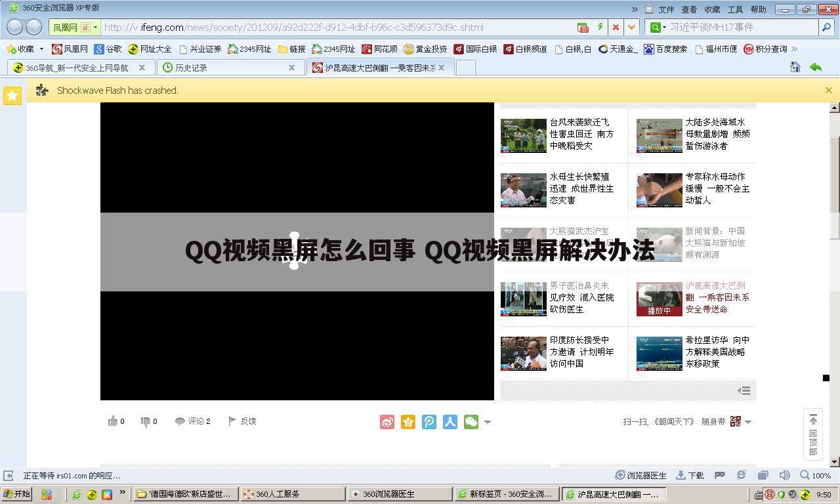Click the QQ空间 yellow star share icon
Image resolution: width=840 pixels, height=504 pixels.
pyautogui.click(x=408, y=422)
